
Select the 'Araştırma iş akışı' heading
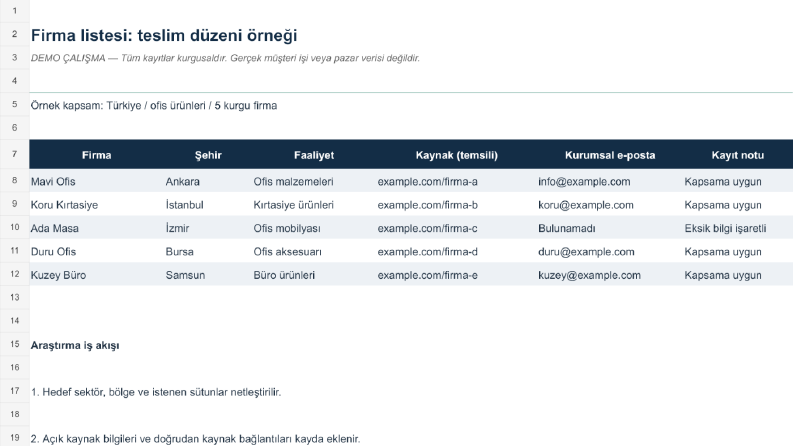pos(75,345)
